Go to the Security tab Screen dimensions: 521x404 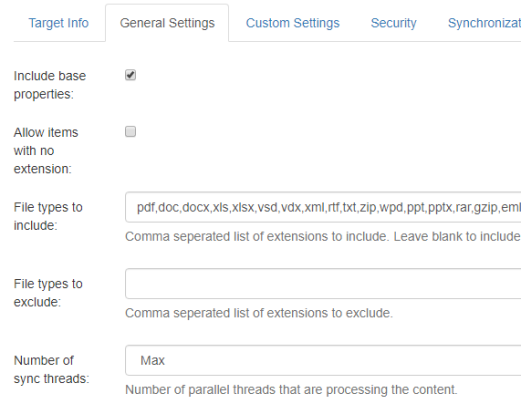393,23
